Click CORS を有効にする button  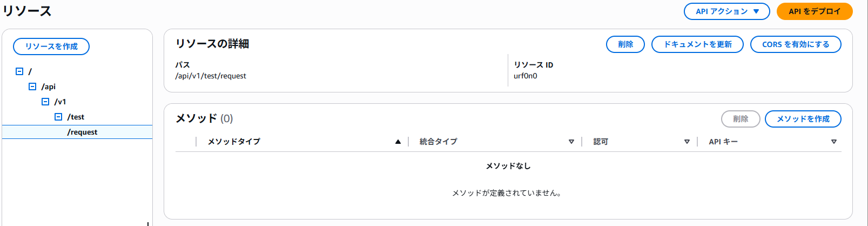pyautogui.click(x=796, y=44)
